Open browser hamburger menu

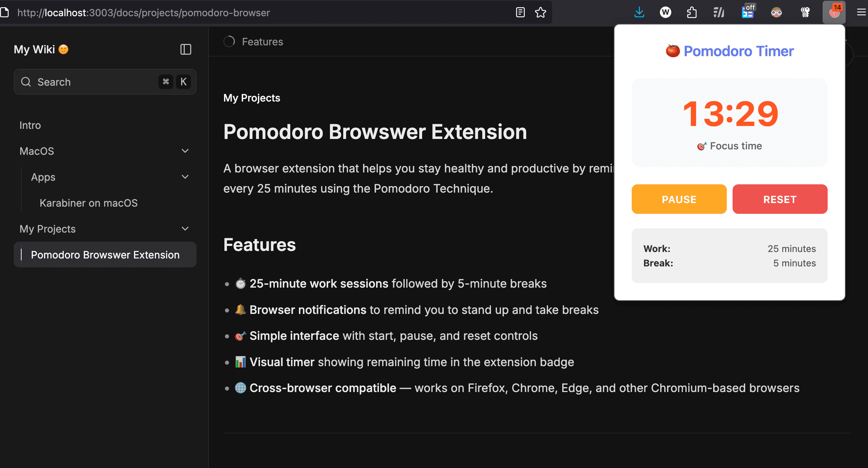click(861, 13)
